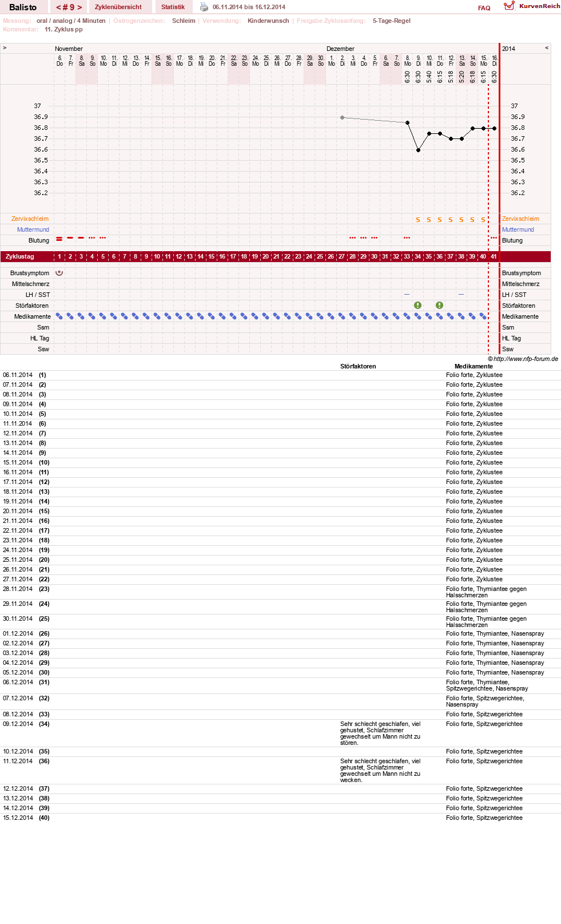Click spotting dots on cycle day 41

(x=494, y=237)
